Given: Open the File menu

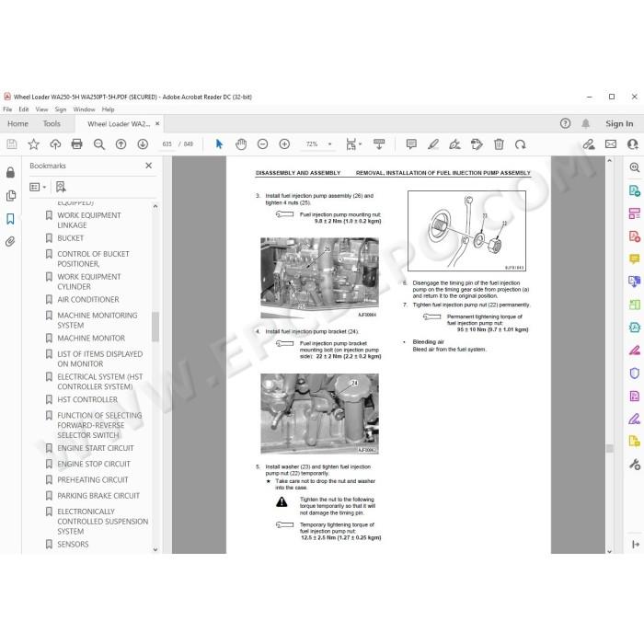Looking at the screenshot, I should (7, 109).
